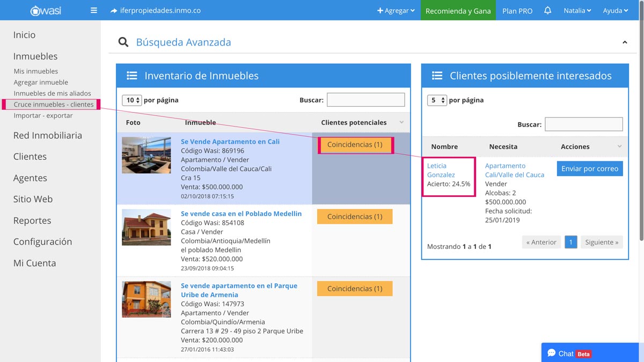The height and width of the screenshot is (362, 644).
Task: Open the 10 per page dropdown
Action: (131, 100)
